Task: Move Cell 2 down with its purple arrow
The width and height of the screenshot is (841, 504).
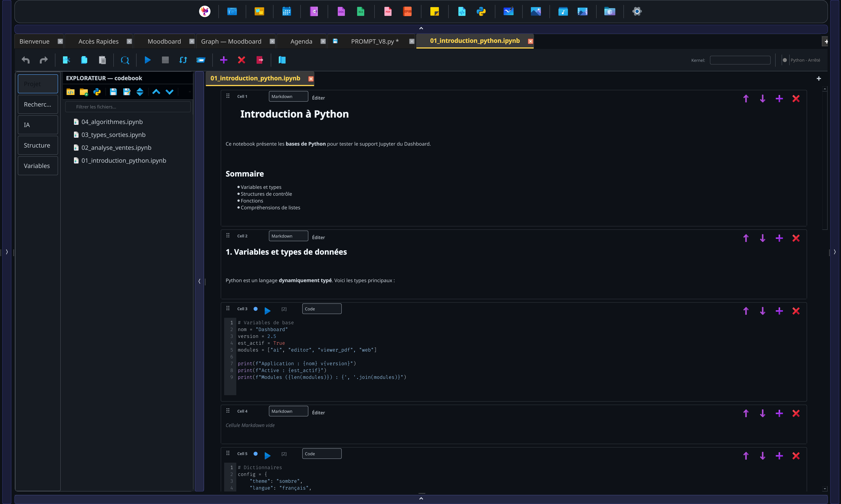Action: click(x=762, y=238)
